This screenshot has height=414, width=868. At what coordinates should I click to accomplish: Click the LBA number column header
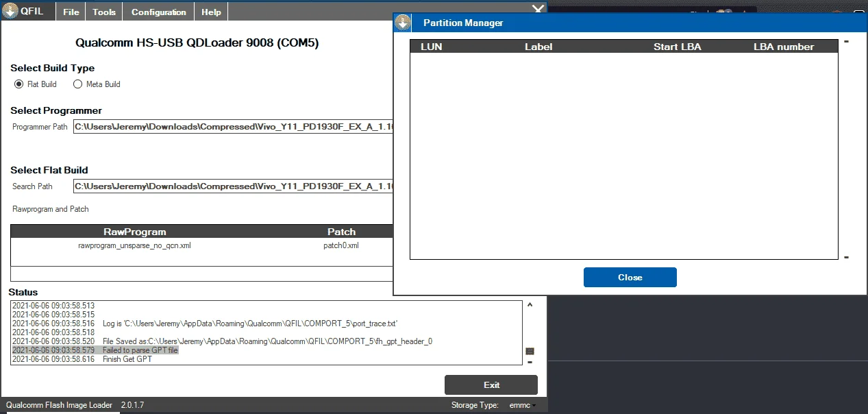[784, 47]
